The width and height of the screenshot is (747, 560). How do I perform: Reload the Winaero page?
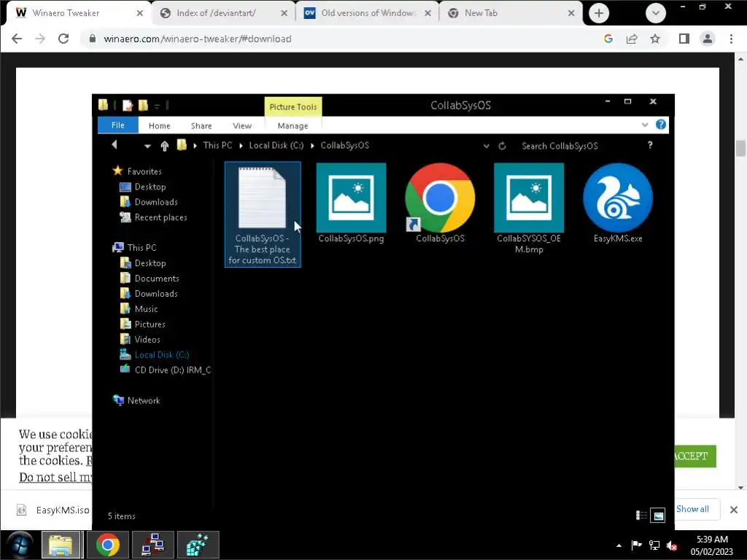coord(63,39)
